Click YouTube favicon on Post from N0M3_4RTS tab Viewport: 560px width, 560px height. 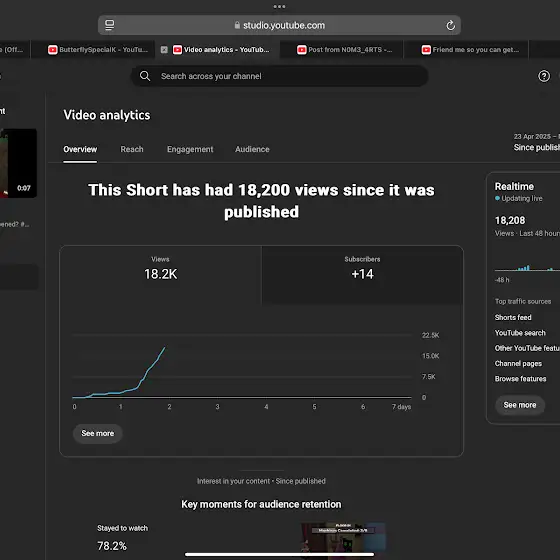302,50
